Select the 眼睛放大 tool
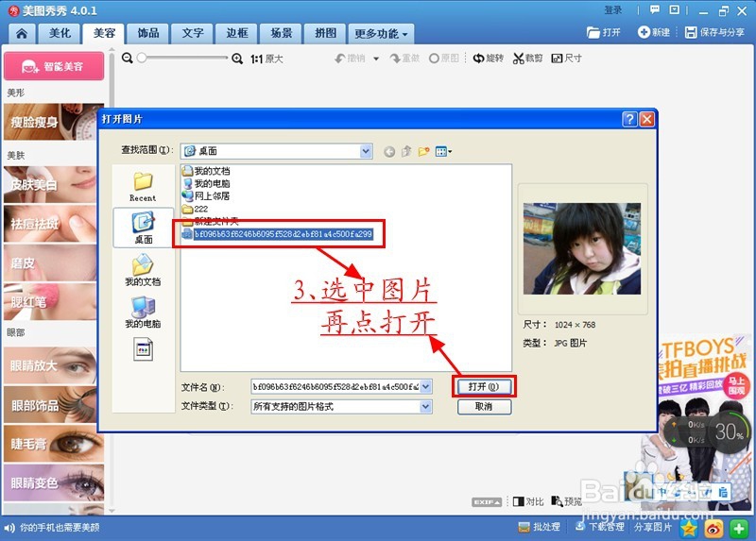Image resolution: width=756 pixels, height=541 pixels. (51, 365)
